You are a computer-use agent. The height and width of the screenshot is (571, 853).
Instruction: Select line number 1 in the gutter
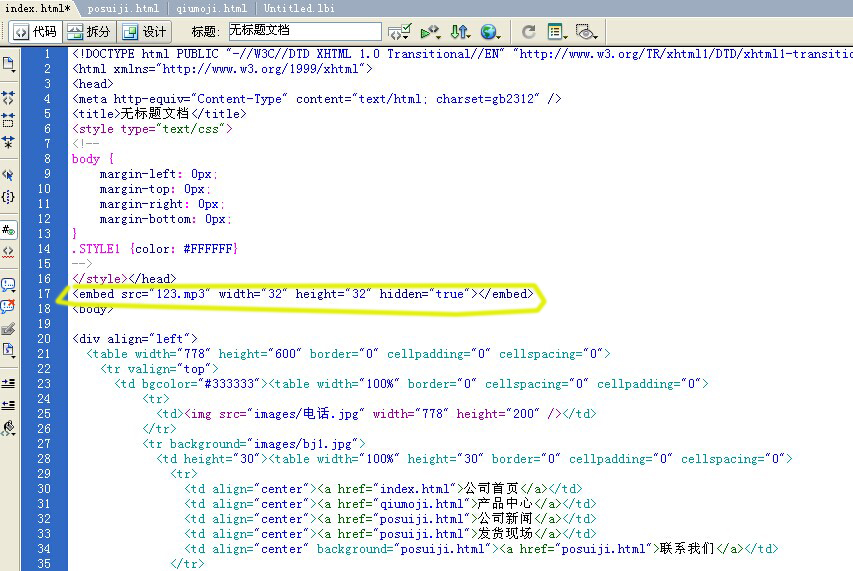pyautogui.click(x=47, y=54)
